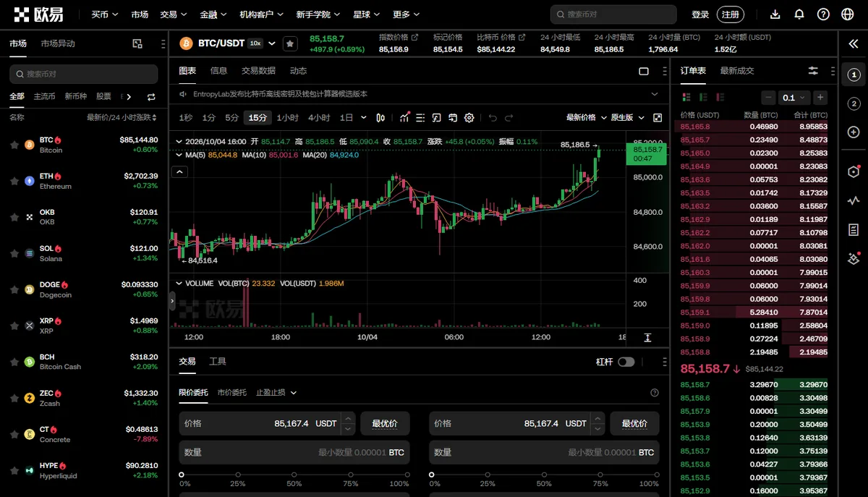Star the HYPE row in market list
868x497 pixels.
[14, 470]
